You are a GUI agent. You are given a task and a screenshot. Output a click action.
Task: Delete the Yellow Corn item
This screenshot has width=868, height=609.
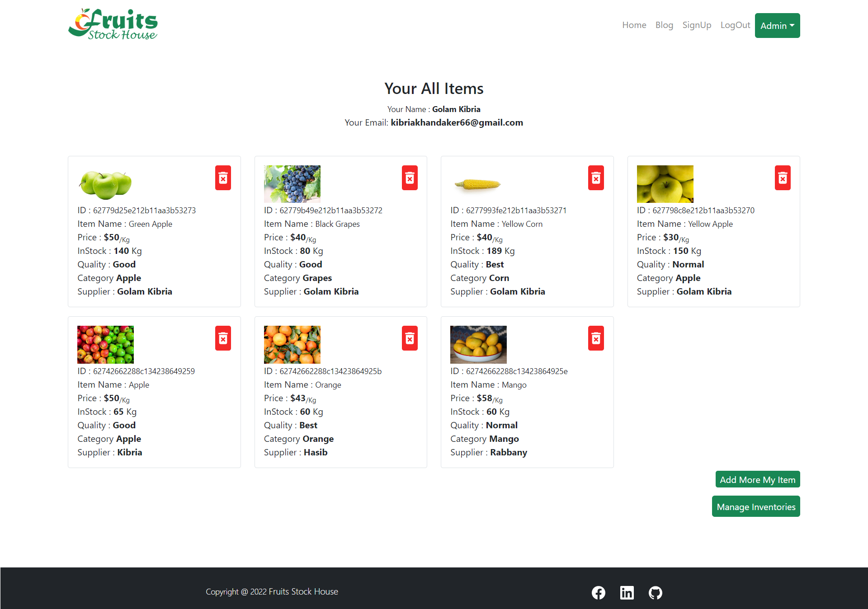(x=596, y=178)
